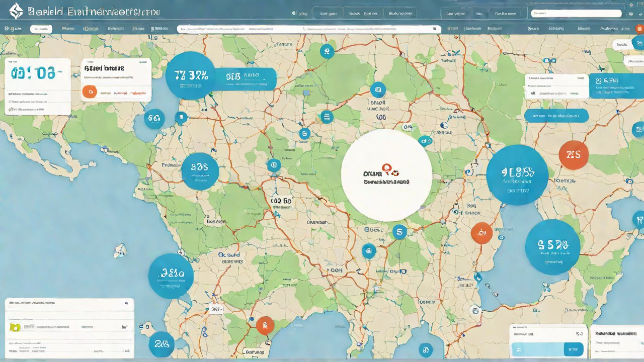Select the small blue pin at top center
644x362 pixels.
pyautogui.click(x=327, y=51)
